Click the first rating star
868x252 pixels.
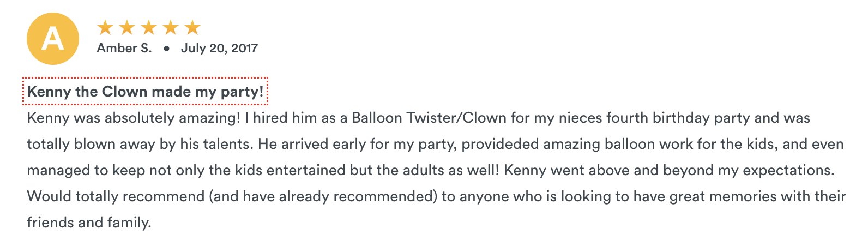(x=105, y=27)
